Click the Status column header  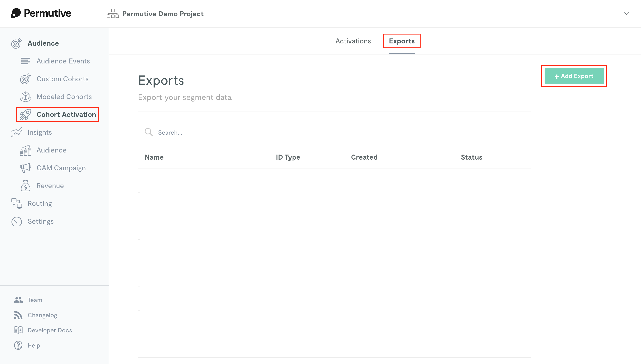[x=472, y=157]
